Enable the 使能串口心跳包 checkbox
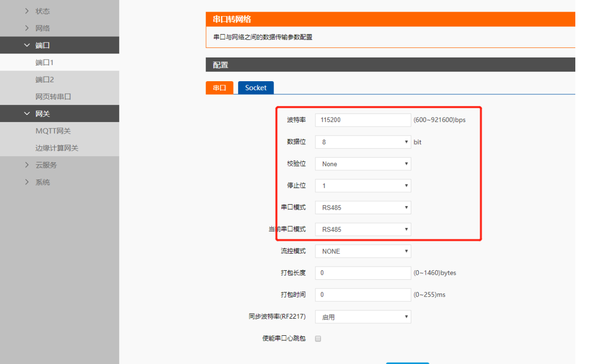The height and width of the screenshot is (364, 596). click(318, 339)
